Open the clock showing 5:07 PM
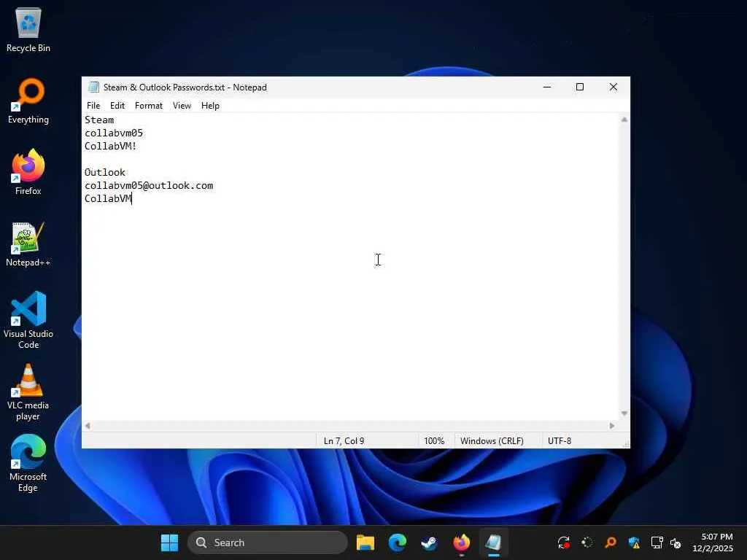 tap(712, 542)
